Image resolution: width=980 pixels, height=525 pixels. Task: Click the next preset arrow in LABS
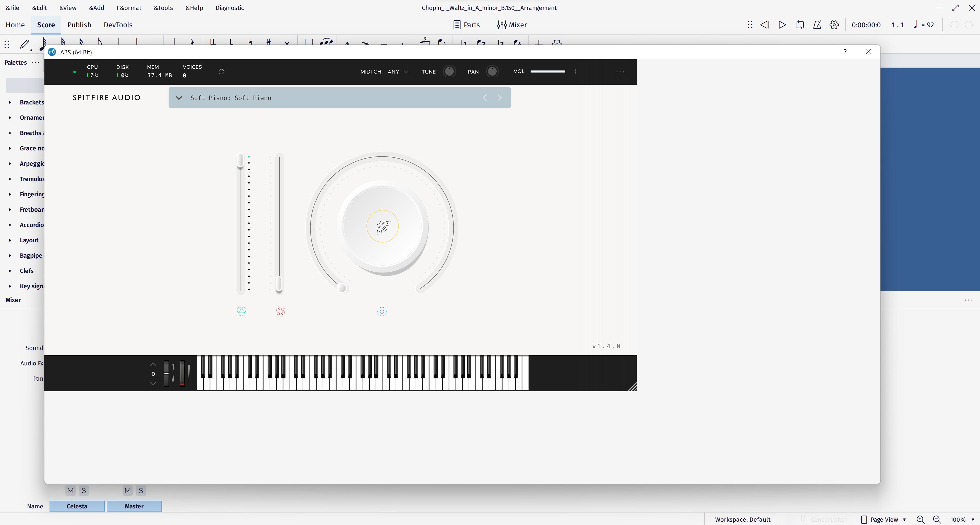coord(500,97)
